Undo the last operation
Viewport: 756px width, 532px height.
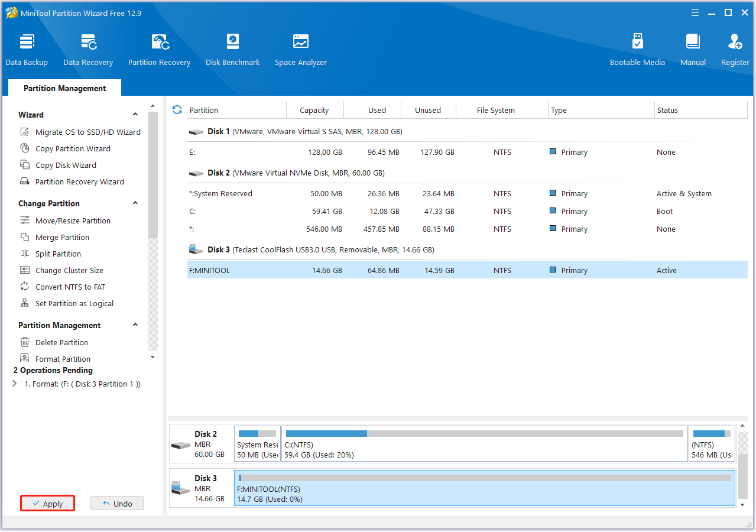tap(116, 503)
